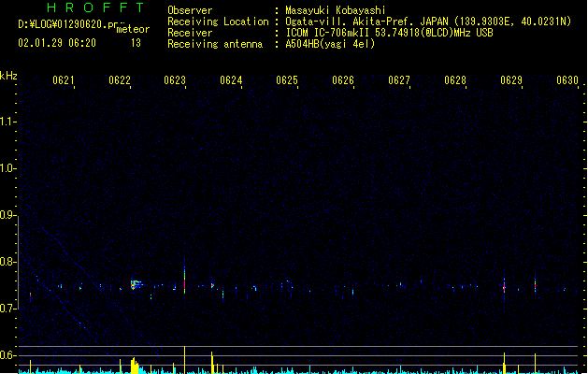Click the 0622 time marker

120,80
